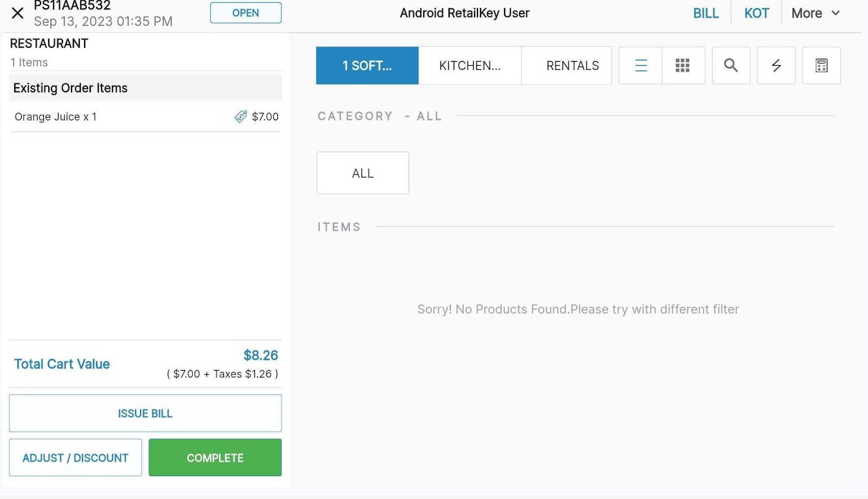
Task: Open the KITCHEN... tab
Action: 470,66
